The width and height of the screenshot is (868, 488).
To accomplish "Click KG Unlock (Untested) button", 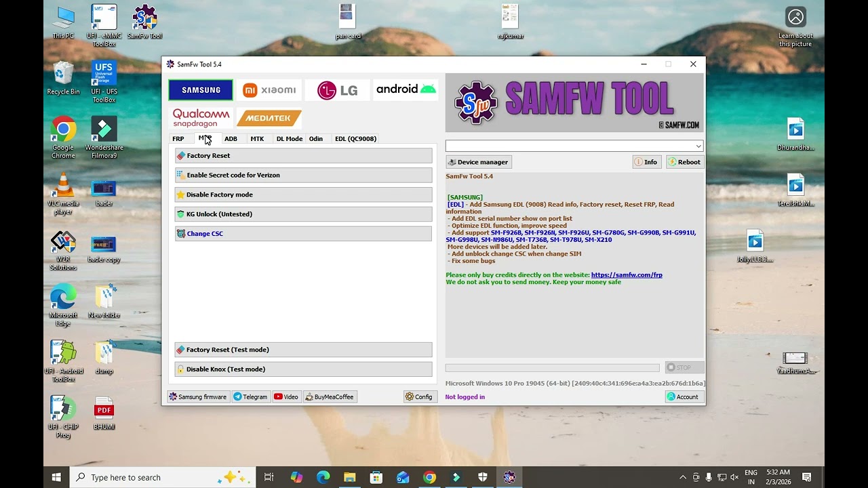I will coord(303,214).
